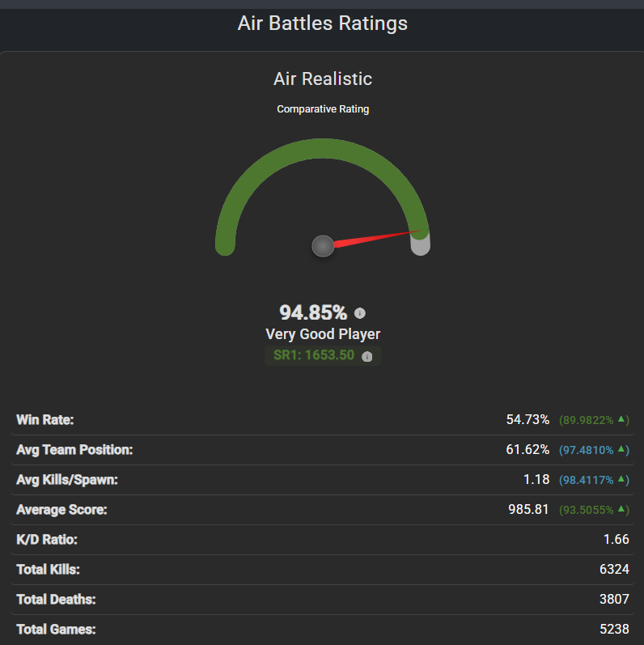
Task: Click the green comparative rating arc
Action: tap(323, 148)
